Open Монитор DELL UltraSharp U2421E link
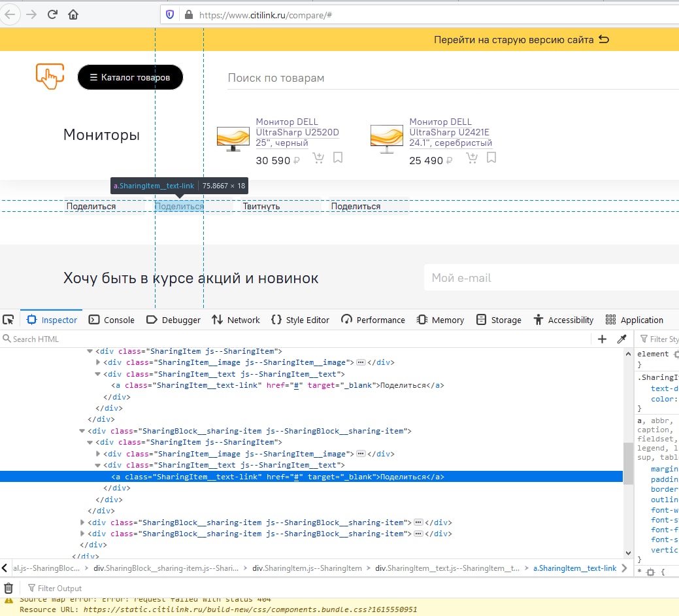The height and width of the screenshot is (616, 679). [x=450, y=132]
